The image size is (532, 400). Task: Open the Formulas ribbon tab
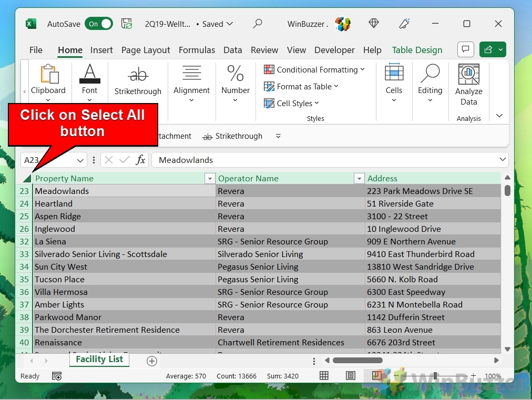click(197, 50)
